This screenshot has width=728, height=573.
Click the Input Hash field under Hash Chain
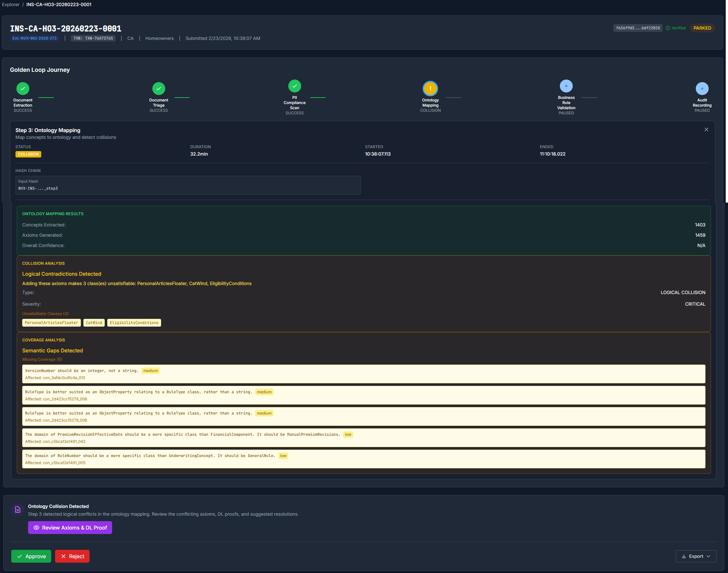tap(188, 185)
